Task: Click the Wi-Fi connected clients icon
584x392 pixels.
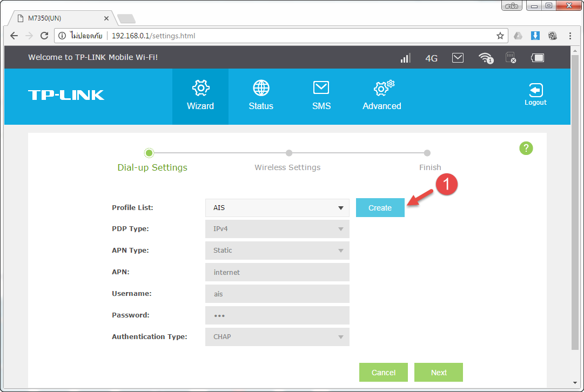Action: (486, 58)
